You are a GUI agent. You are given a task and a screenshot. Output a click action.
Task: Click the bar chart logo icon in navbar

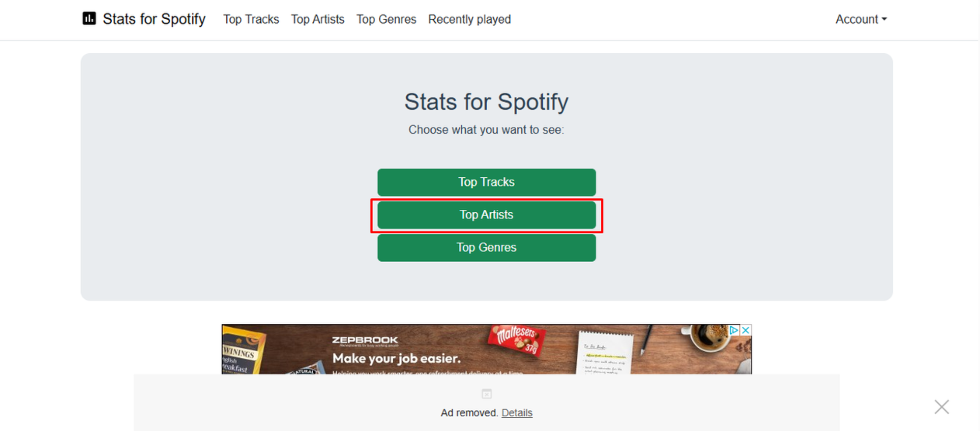click(x=89, y=19)
